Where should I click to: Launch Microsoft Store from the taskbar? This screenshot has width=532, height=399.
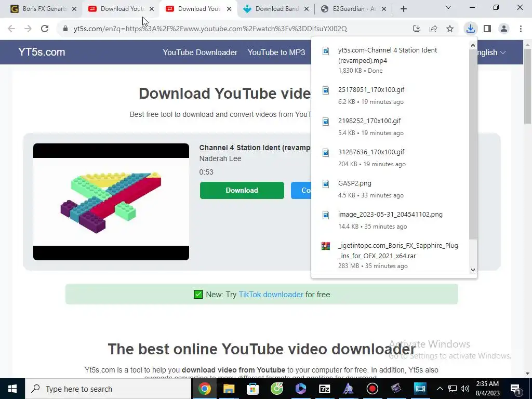tap(253, 389)
